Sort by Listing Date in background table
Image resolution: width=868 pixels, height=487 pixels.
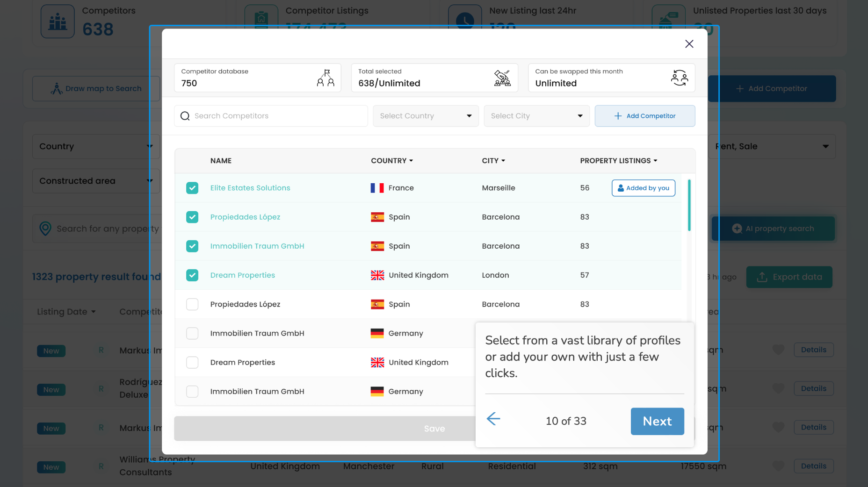click(66, 312)
